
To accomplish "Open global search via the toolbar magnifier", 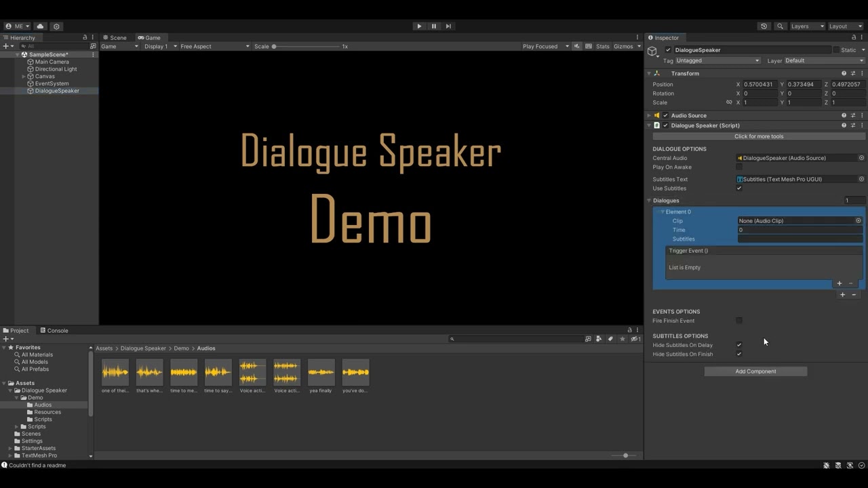I will coord(780,26).
